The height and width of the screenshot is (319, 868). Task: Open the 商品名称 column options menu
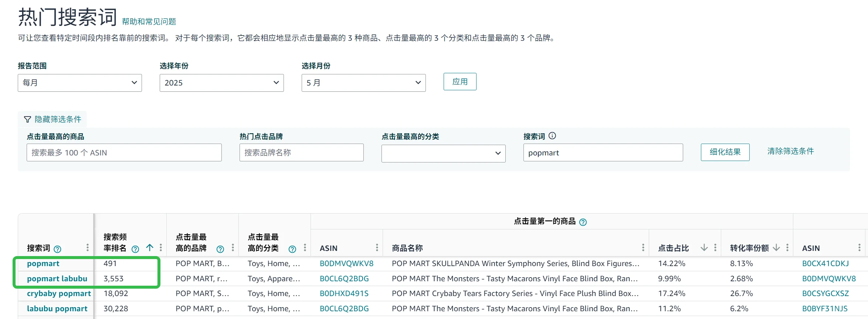click(643, 248)
